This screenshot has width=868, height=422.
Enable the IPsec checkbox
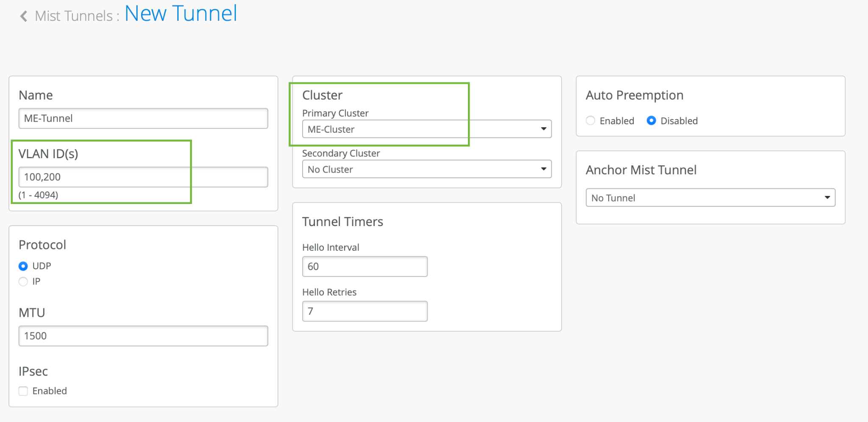click(x=23, y=391)
